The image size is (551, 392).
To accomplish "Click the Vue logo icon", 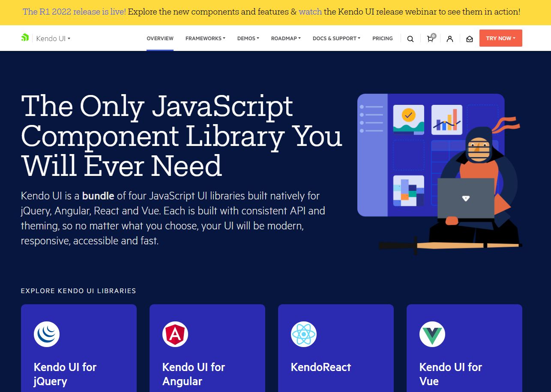I will click(x=432, y=334).
